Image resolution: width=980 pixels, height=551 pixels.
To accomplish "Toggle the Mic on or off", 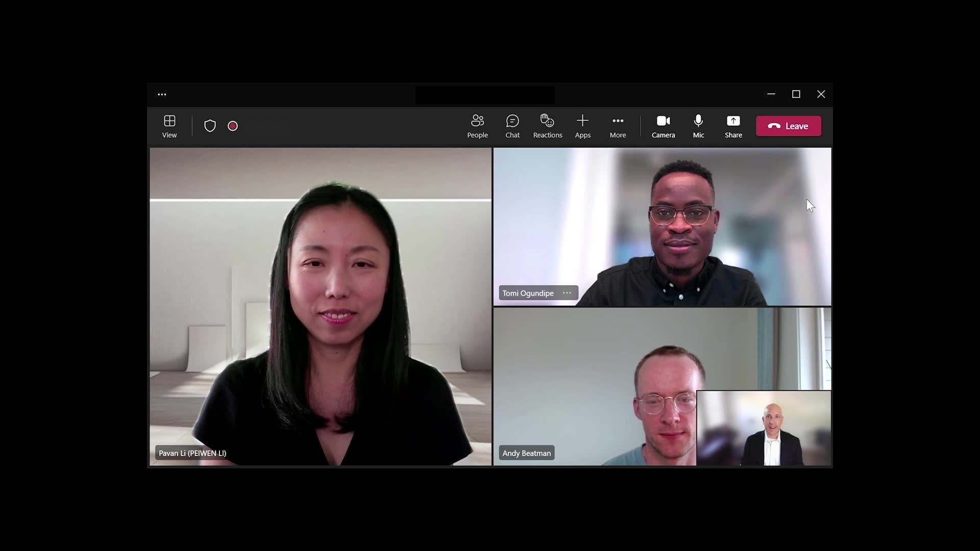I will point(698,126).
